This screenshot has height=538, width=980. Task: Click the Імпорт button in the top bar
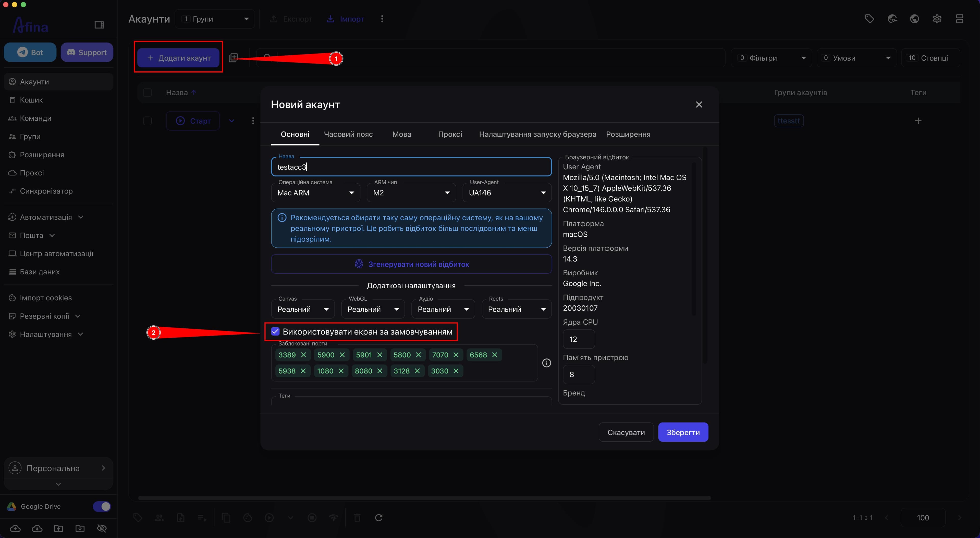[345, 19]
